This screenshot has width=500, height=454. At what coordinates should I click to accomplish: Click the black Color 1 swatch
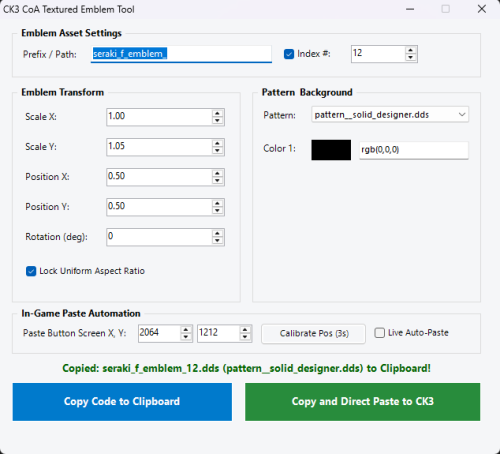click(331, 150)
